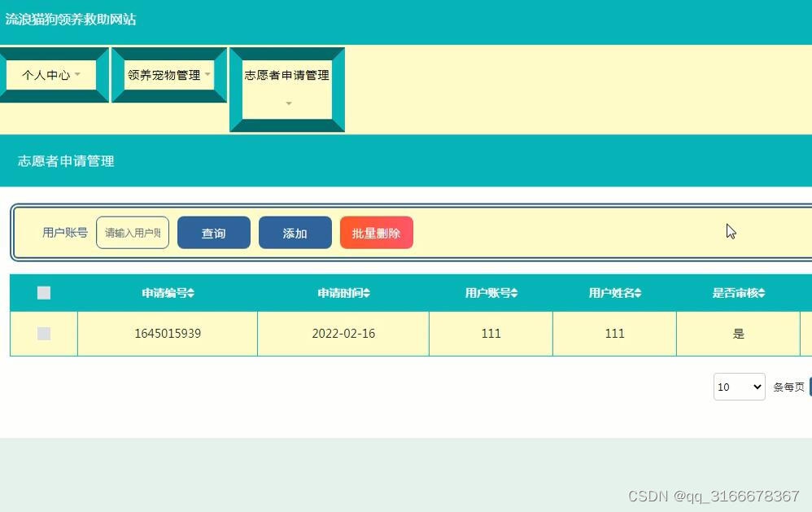Select the date cell 2022-02-16
This screenshot has height=512, width=812.
pyautogui.click(x=343, y=334)
